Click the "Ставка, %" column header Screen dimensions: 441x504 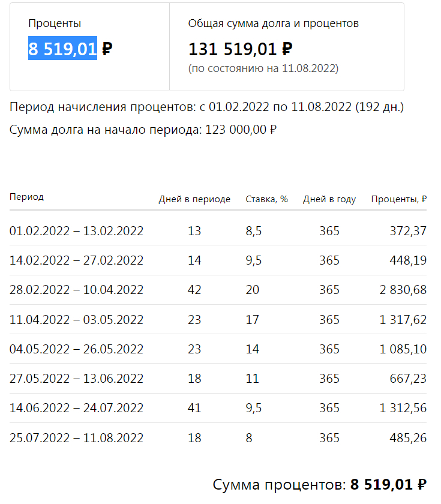point(266,199)
